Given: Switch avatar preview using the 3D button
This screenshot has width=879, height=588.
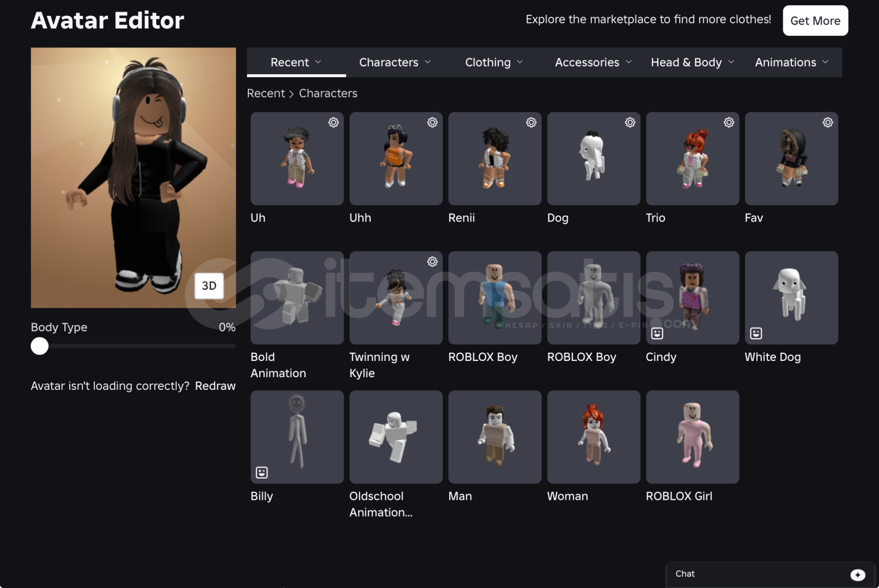Looking at the screenshot, I should point(209,286).
